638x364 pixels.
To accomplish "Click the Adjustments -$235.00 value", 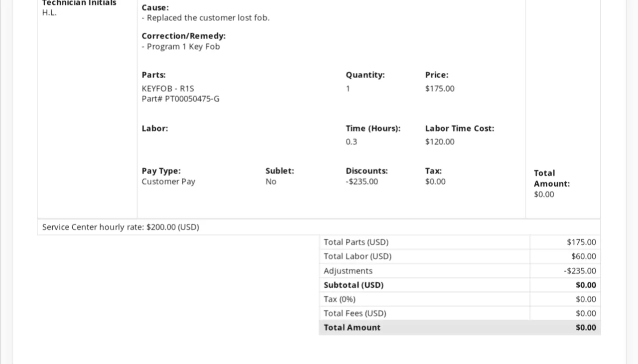I will click(580, 271).
